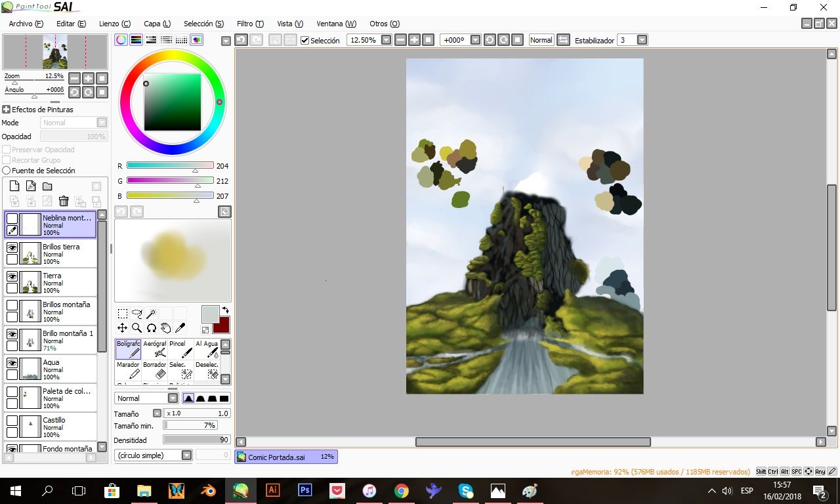Choose the Marador marker tool
The width and height of the screenshot is (840, 504).
[129, 370]
